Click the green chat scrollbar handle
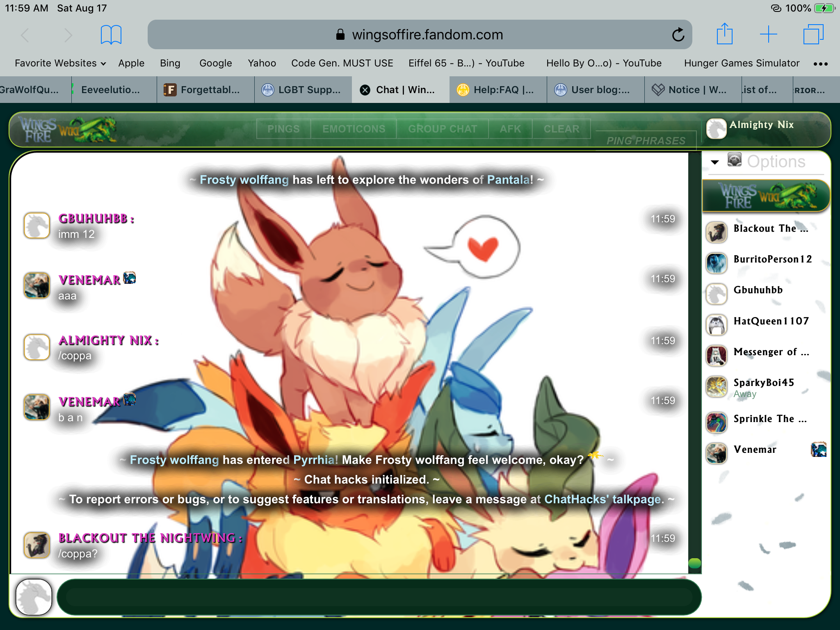The width and height of the screenshot is (840, 630). pyautogui.click(x=694, y=563)
